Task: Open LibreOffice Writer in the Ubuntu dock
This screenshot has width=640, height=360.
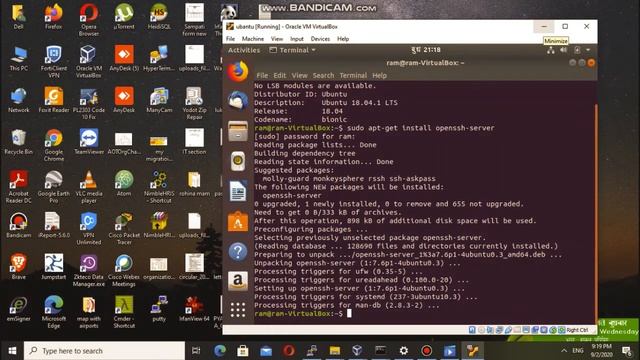Action: click(238, 191)
